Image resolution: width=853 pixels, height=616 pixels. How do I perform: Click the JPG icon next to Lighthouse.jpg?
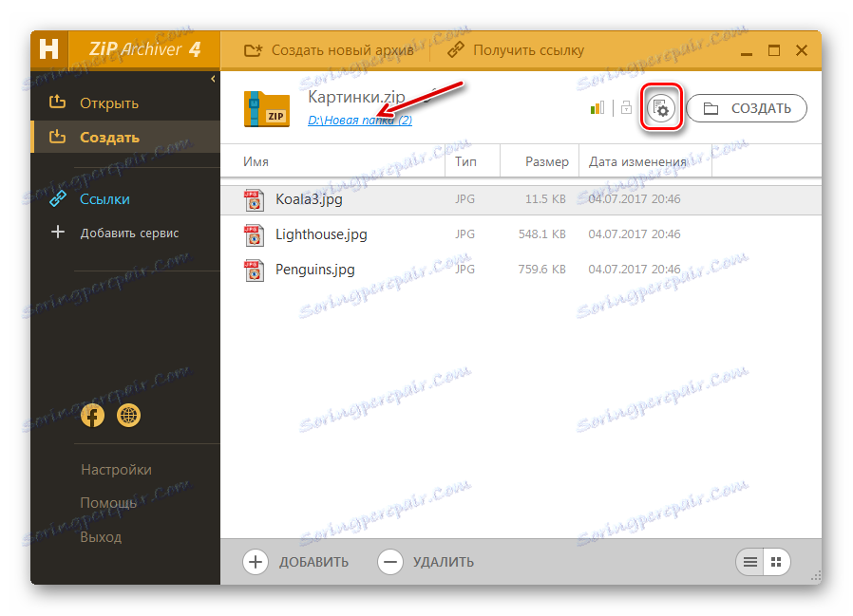[x=254, y=234]
